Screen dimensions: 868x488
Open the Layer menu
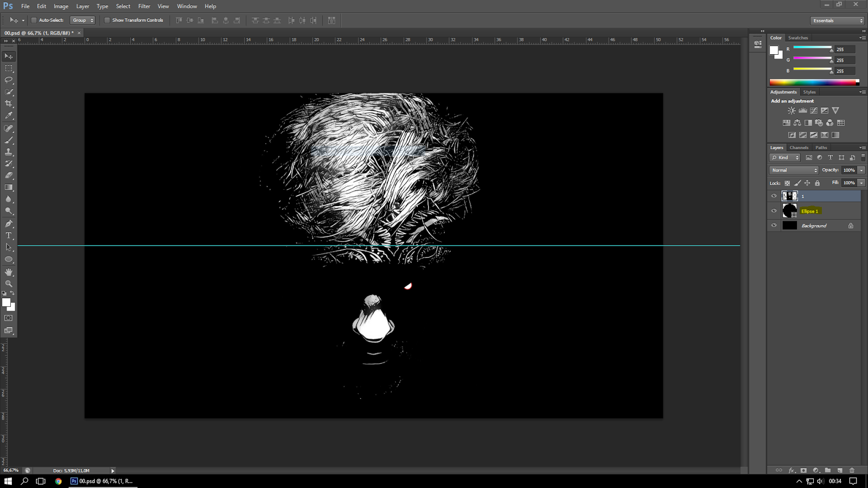pyautogui.click(x=82, y=7)
